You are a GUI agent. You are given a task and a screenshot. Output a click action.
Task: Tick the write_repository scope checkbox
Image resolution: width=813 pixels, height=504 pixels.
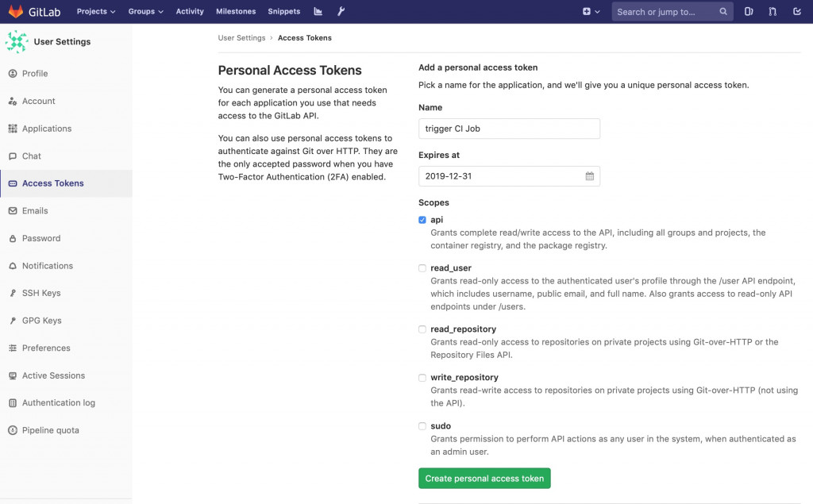(422, 378)
